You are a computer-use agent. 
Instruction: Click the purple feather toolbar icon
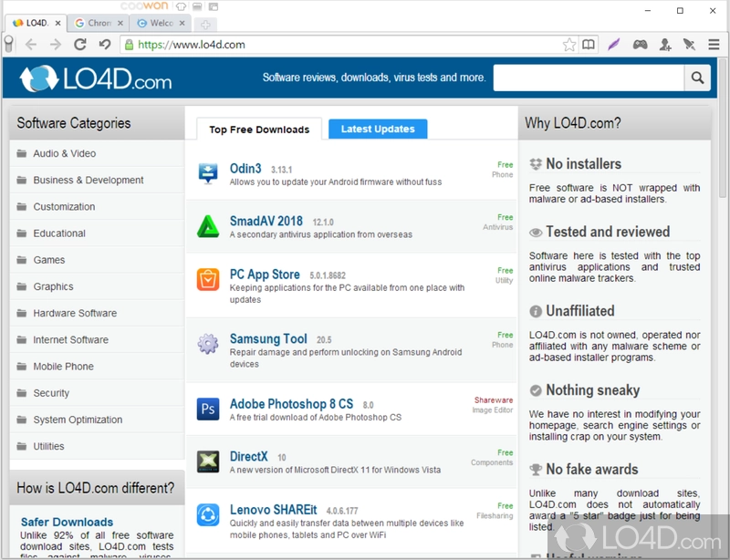614,45
